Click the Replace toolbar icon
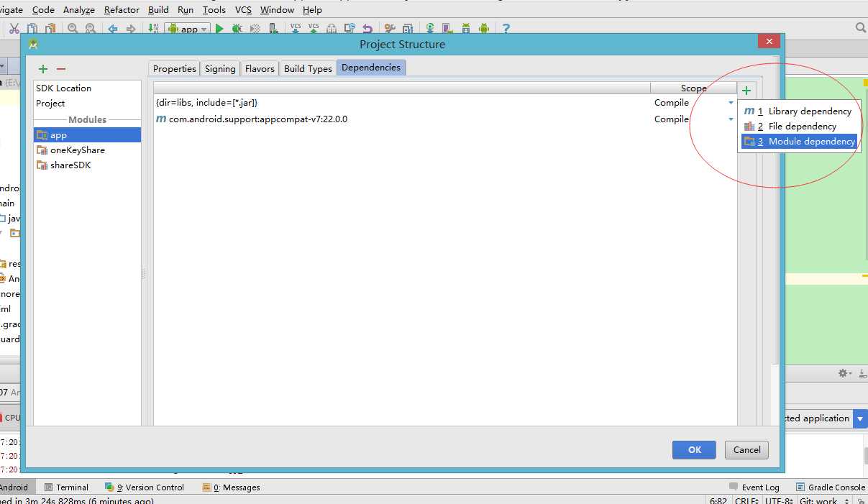The width and height of the screenshot is (868, 504). click(91, 29)
